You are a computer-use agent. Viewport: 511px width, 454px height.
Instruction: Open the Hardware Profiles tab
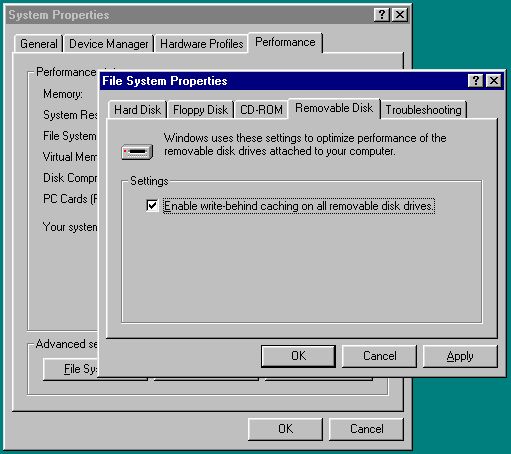202,44
